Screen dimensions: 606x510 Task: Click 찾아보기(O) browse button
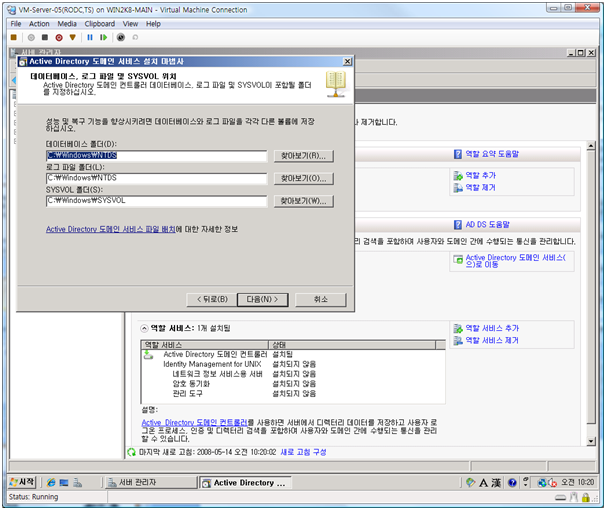tap(303, 178)
